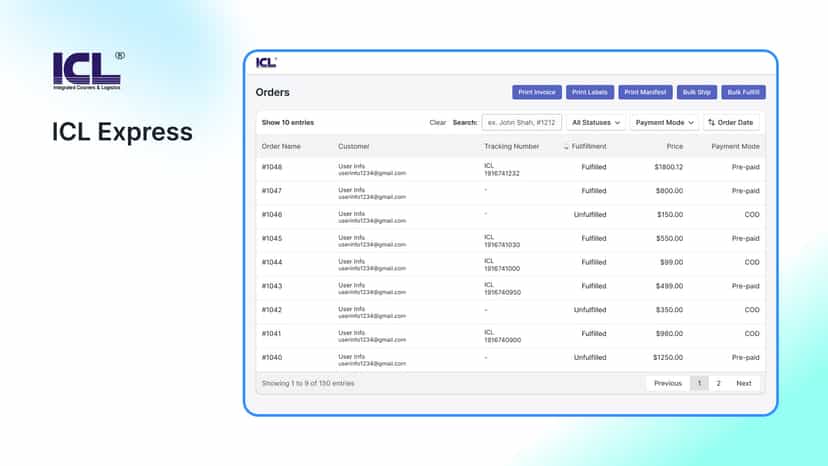Viewport: 828px width, 466px height.
Task: Go to page 2 of orders
Action: (718, 383)
